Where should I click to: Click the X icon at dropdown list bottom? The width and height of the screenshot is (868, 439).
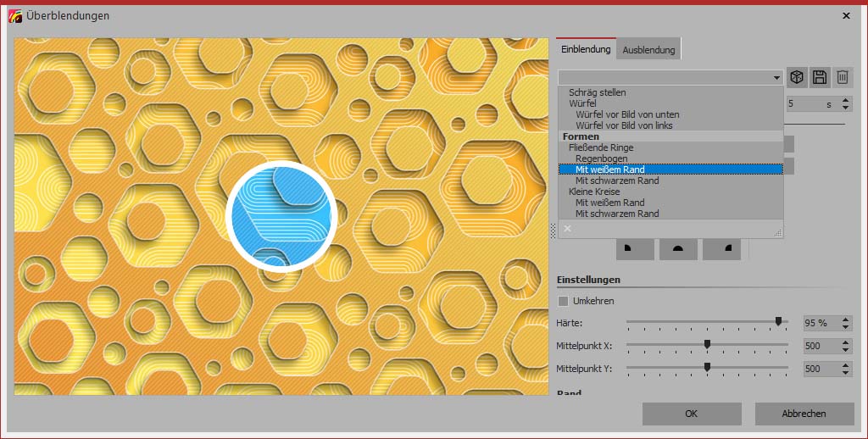pyautogui.click(x=568, y=228)
